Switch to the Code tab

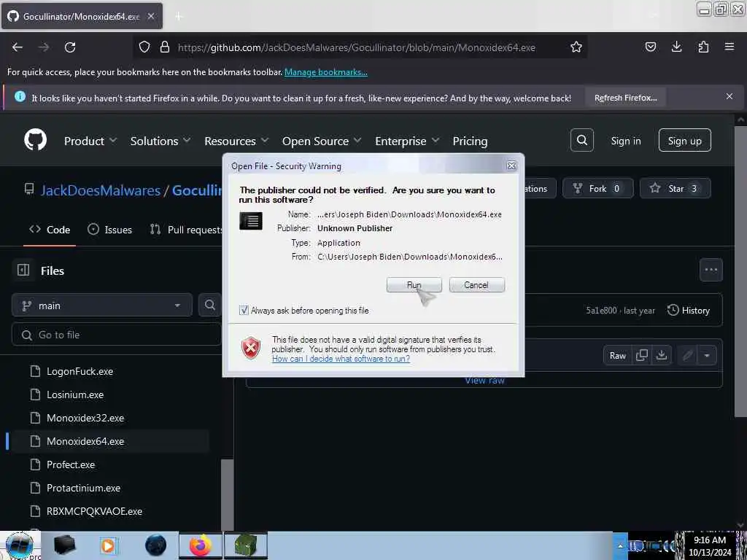[x=50, y=230]
